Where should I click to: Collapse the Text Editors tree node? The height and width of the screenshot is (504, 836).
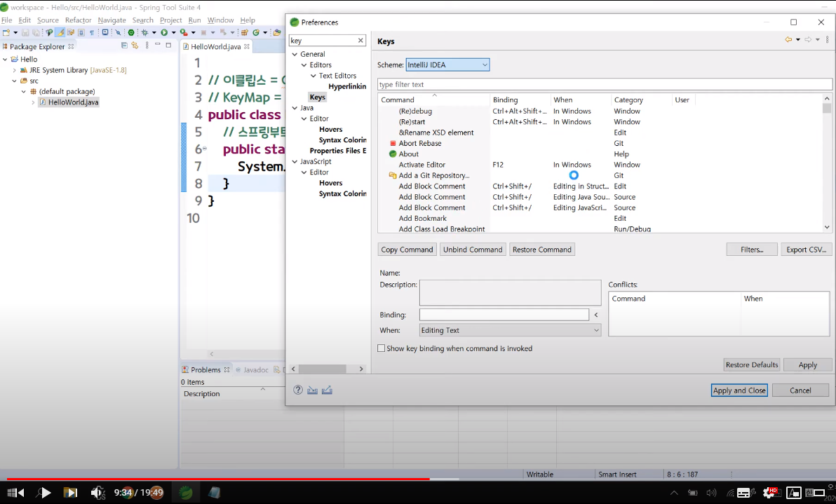point(313,76)
